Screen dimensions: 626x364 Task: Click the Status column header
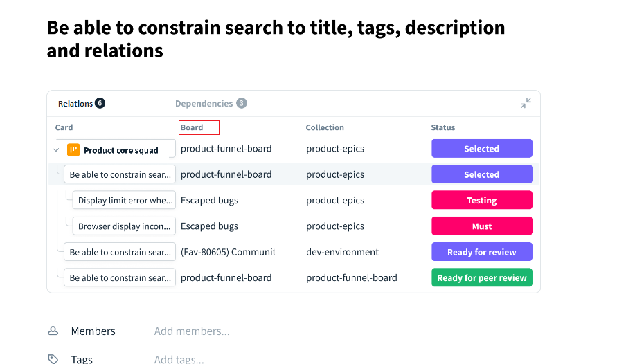442,127
